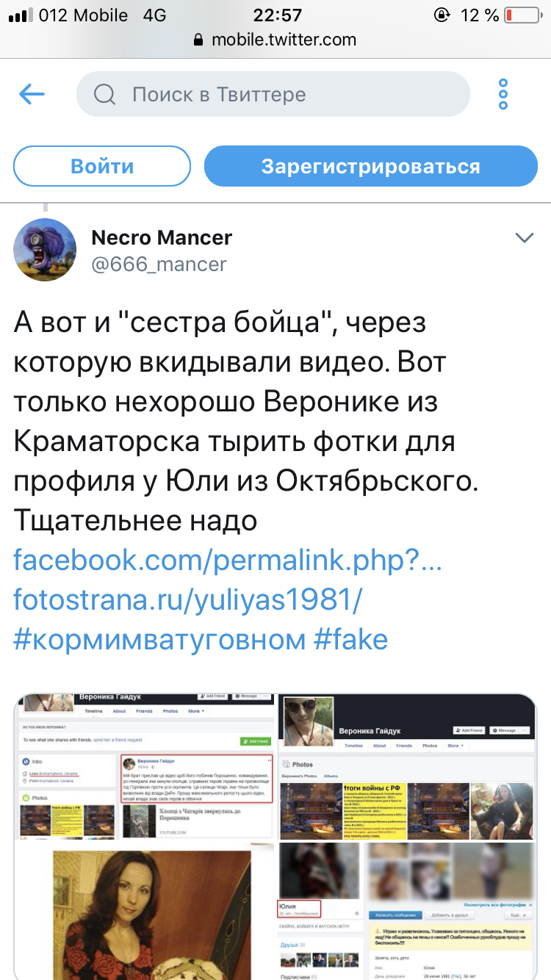Open the facebook.com/permalink.php link
This screenshot has height=980, width=551.
coord(228,561)
